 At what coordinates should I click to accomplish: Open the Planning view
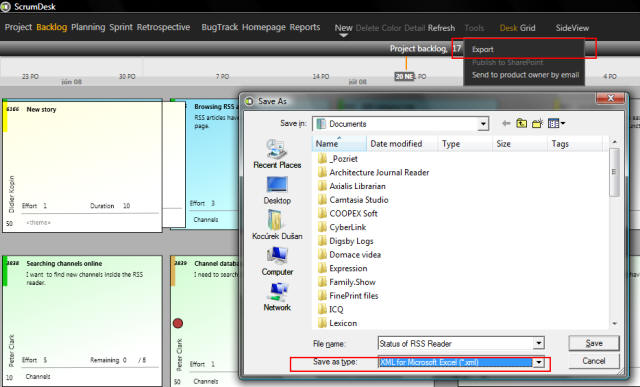88,27
